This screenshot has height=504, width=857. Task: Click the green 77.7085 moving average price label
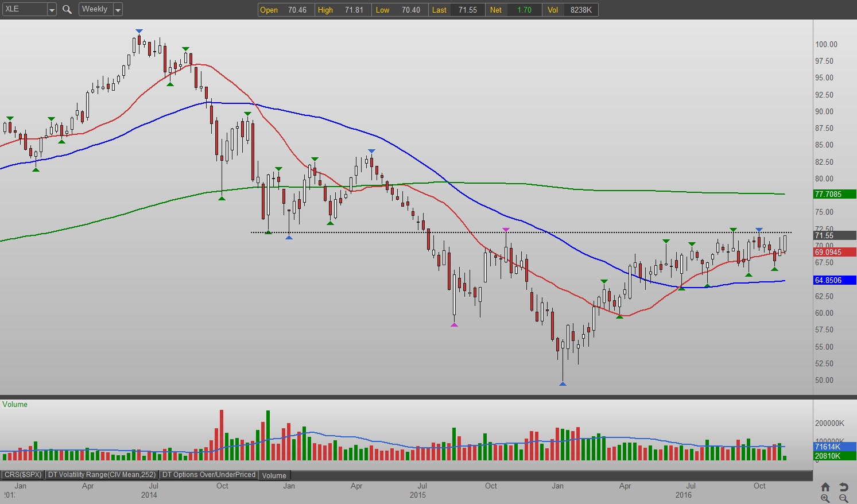pyautogui.click(x=834, y=194)
